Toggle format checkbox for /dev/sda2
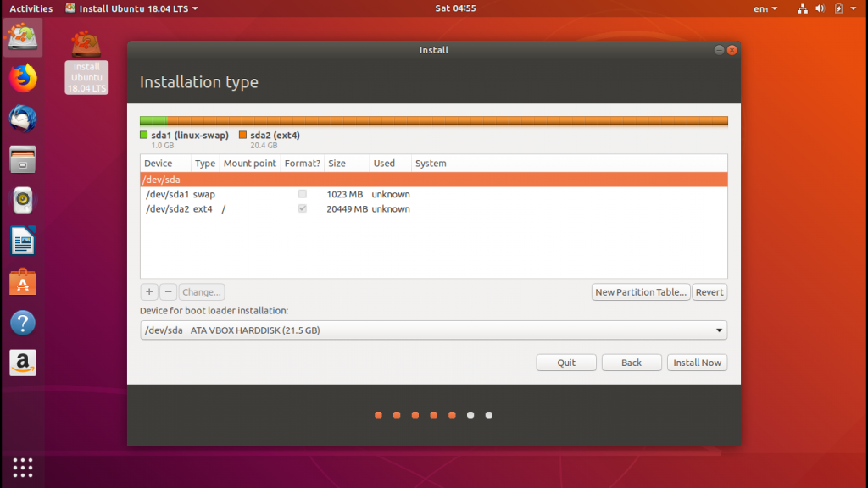 303,208
